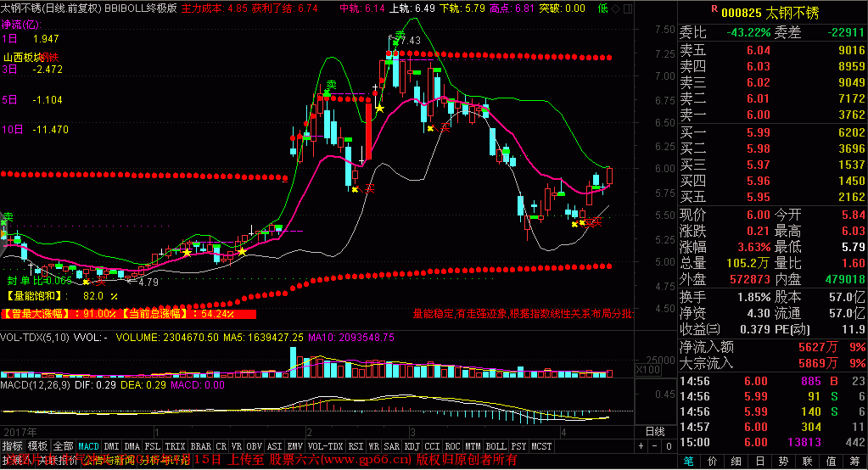Select the 全部 tab
Screen dimensions: 868x470
tap(63, 446)
